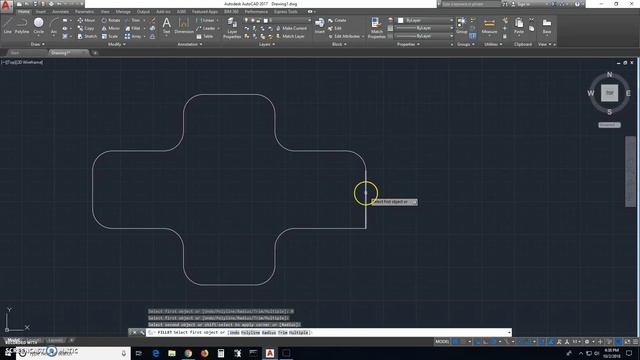Click the Group tool

click(x=462, y=25)
